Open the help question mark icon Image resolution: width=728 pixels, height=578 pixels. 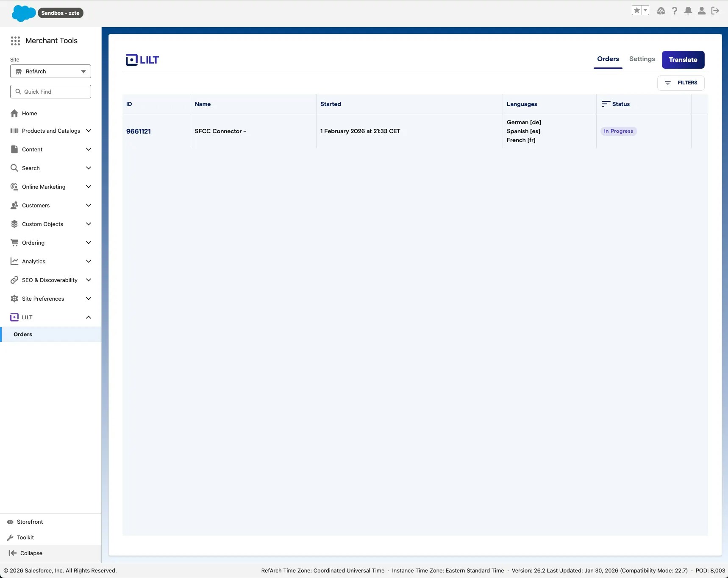[675, 11]
